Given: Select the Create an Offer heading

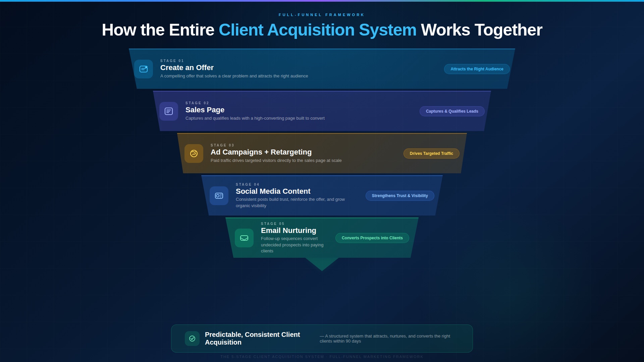Looking at the screenshot, I should (x=187, y=68).
